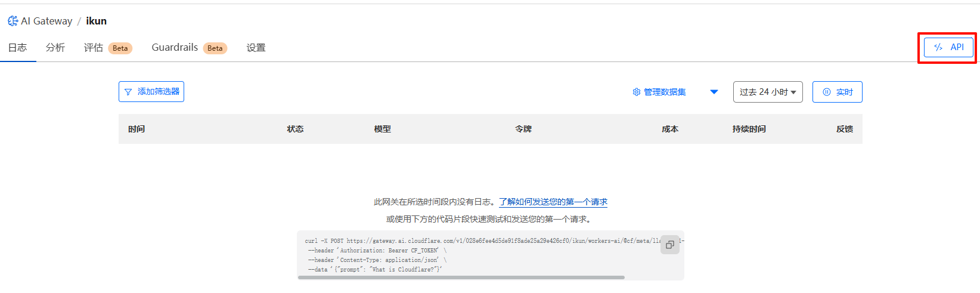
Task: Open 管理数据集 link
Action: [x=665, y=92]
